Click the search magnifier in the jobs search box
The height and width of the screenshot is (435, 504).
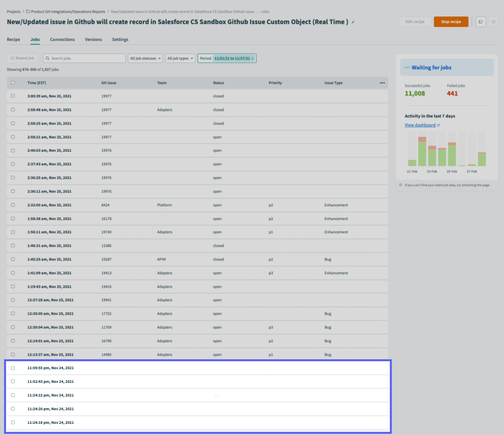tap(48, 58)
